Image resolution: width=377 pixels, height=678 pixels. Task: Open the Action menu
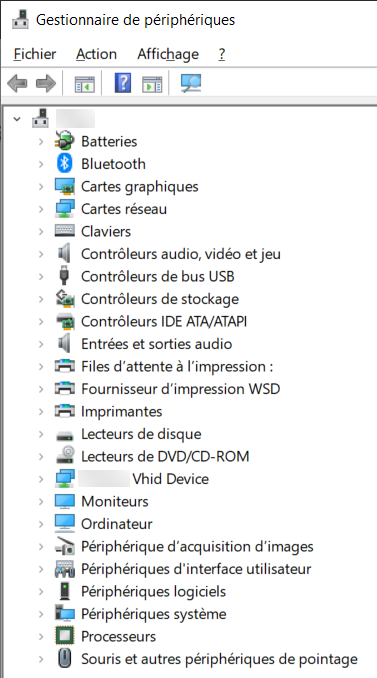[x=96, y=54]
